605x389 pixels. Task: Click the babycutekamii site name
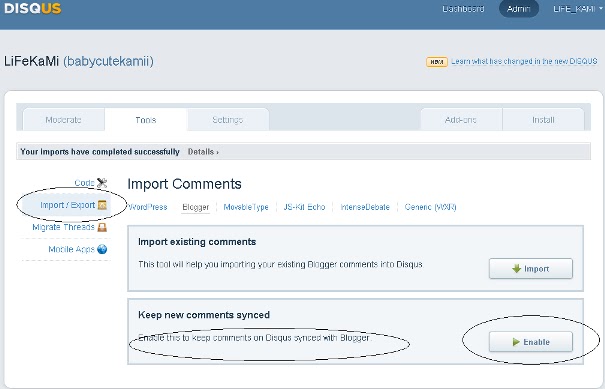click(x=108, y=61)
